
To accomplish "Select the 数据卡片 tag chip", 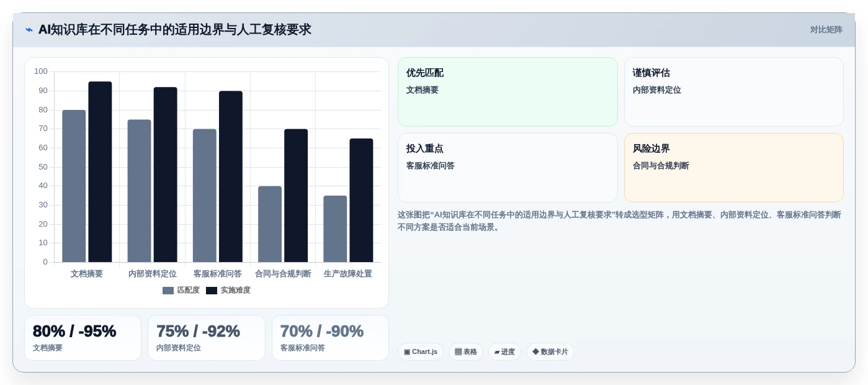I will point(550,352).
